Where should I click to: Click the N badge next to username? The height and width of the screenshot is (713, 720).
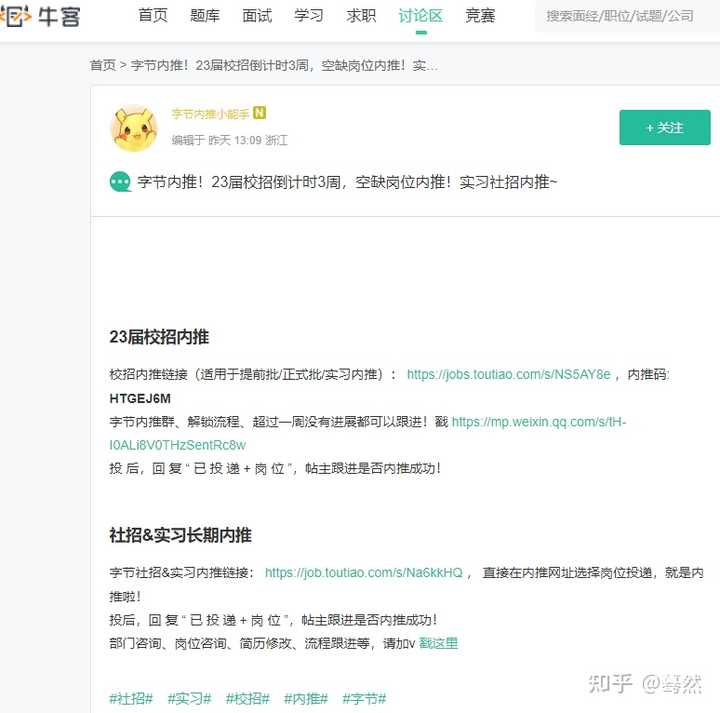pyautogui.click(x=259, y=112)
